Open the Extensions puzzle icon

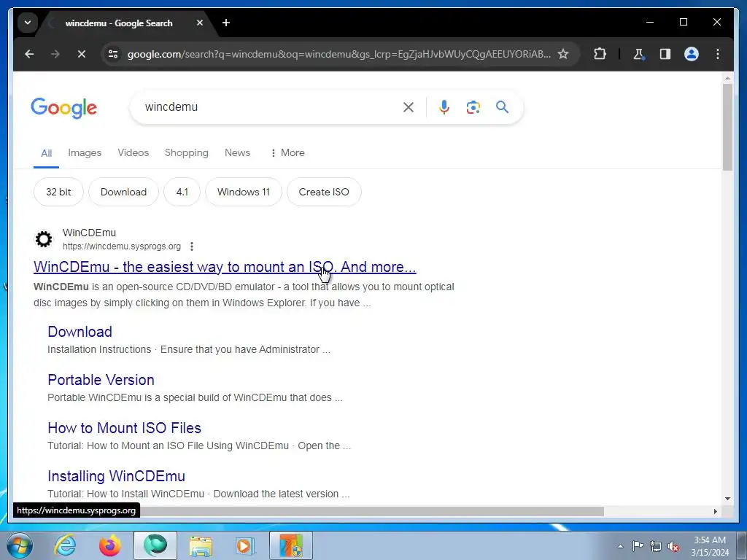click(x=600, y=54)
